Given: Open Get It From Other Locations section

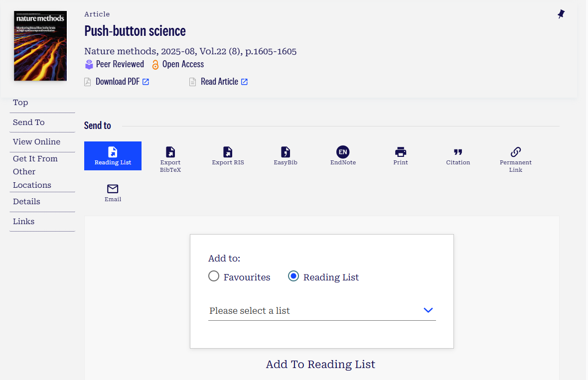Looking at the screenshot, I should pyautogui.click(x=35, y=172).
